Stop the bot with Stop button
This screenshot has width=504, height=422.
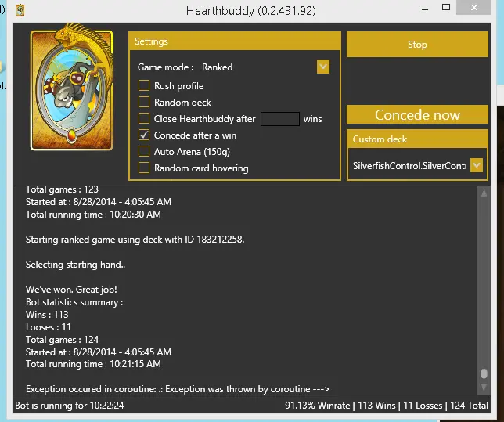(x=417, y=45)
